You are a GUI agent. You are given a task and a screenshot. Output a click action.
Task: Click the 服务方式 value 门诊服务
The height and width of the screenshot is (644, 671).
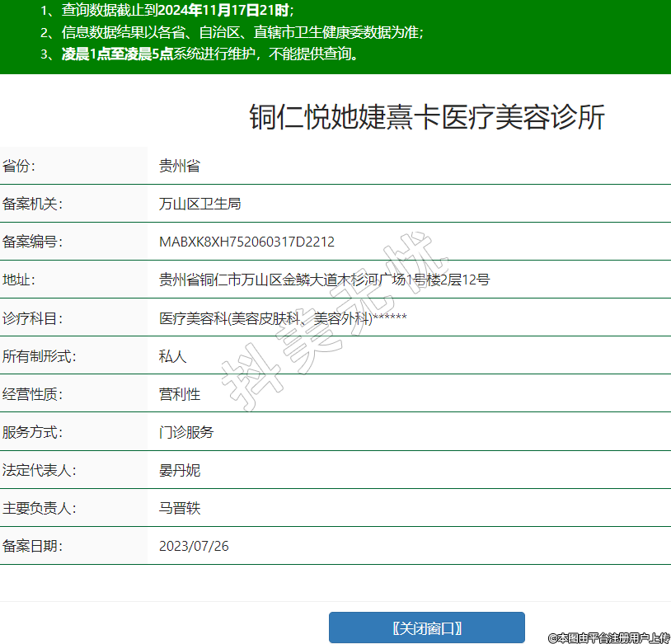coord(186,433)
